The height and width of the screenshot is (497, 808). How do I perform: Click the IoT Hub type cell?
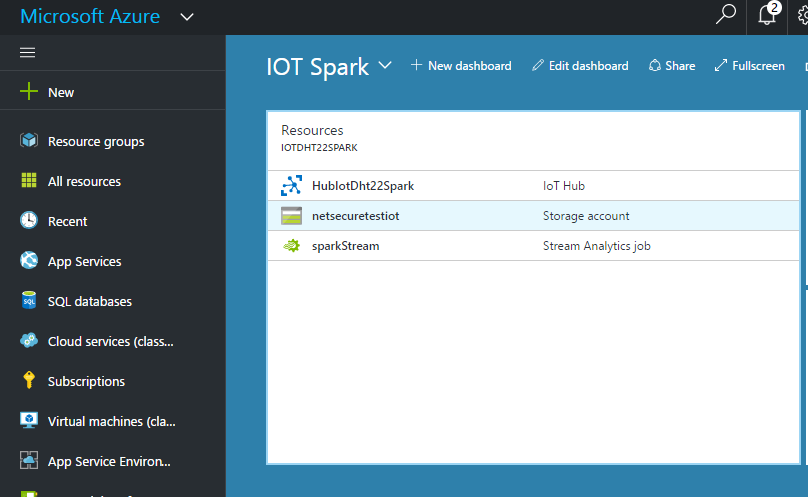[564, 186]
